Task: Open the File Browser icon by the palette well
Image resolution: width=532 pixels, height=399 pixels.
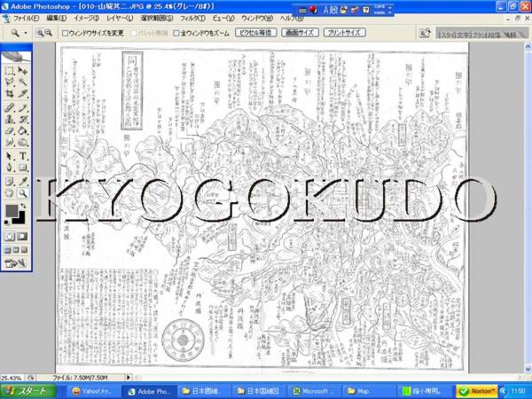Action: pos(425,33)
